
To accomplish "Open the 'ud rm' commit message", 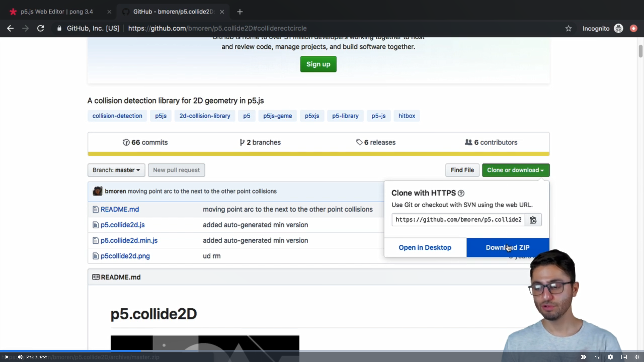I will (x=212, y=256).
